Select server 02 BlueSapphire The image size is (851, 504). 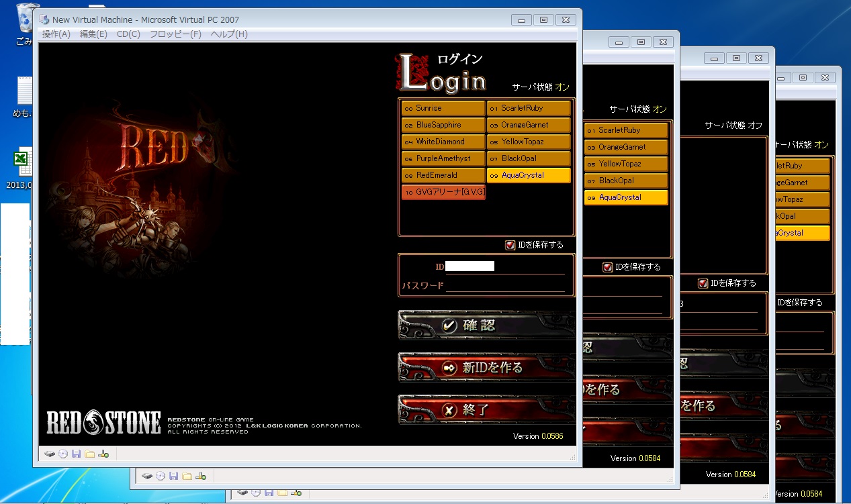pyautogui.click(x=443, y=125)
